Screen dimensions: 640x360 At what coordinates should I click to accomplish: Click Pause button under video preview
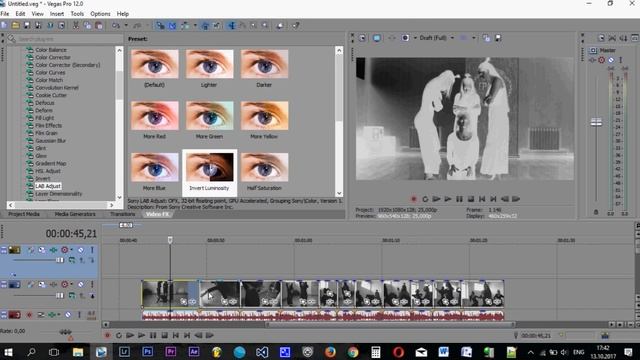(x=459, y=199)
